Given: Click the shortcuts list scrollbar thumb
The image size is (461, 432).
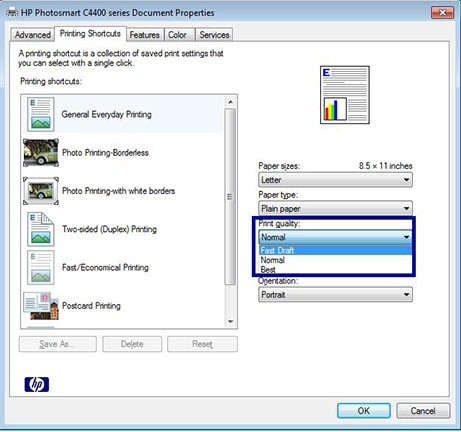Looking at the screenshot, I should [x=230, y=197].
